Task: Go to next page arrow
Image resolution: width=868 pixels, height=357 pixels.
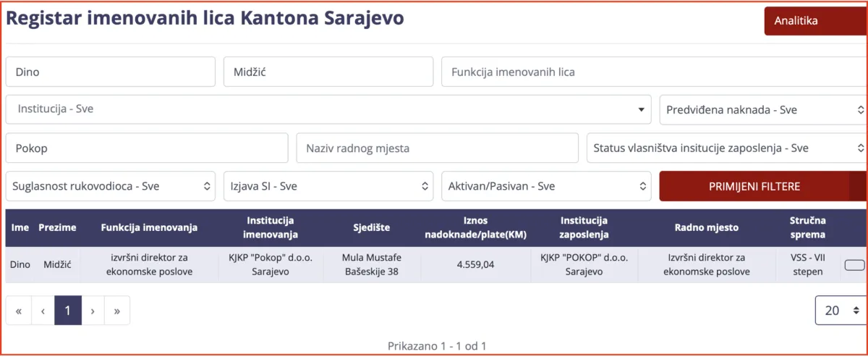Action: pyautogui.click(x=93, y=310)
